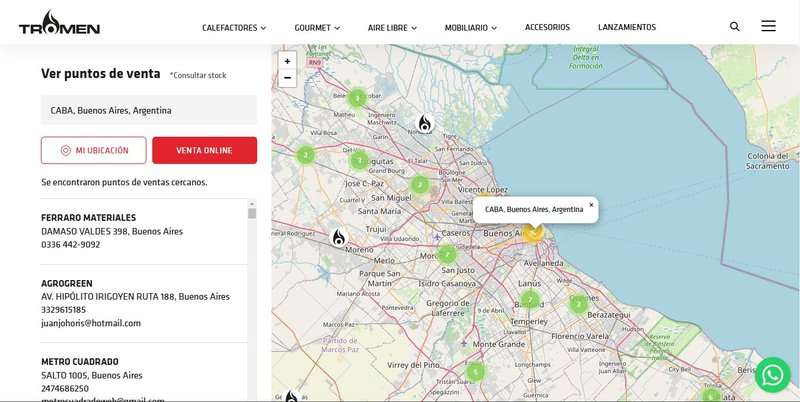Select the flame marker near Moreno
The height and width of the screenshot is (402, 800).
tap(339, 237)
